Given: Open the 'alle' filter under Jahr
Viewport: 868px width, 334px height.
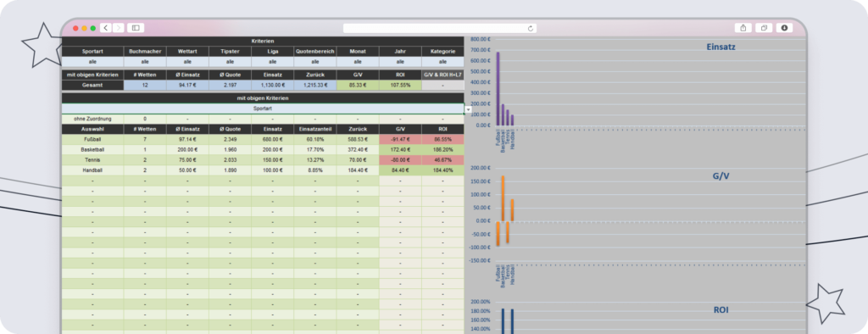Looking at the screenshot, I should click(x=400, y=62).
